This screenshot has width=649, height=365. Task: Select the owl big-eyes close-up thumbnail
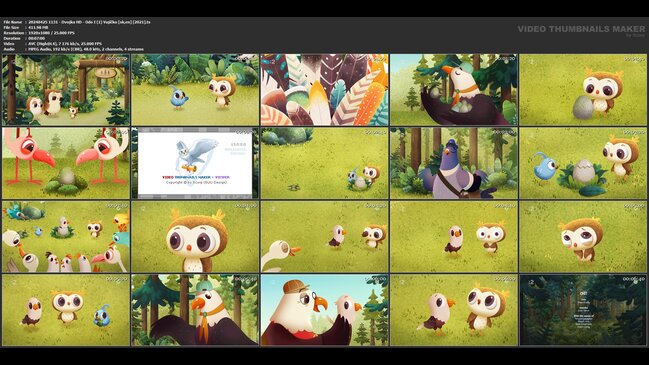(x=195, y=237)
